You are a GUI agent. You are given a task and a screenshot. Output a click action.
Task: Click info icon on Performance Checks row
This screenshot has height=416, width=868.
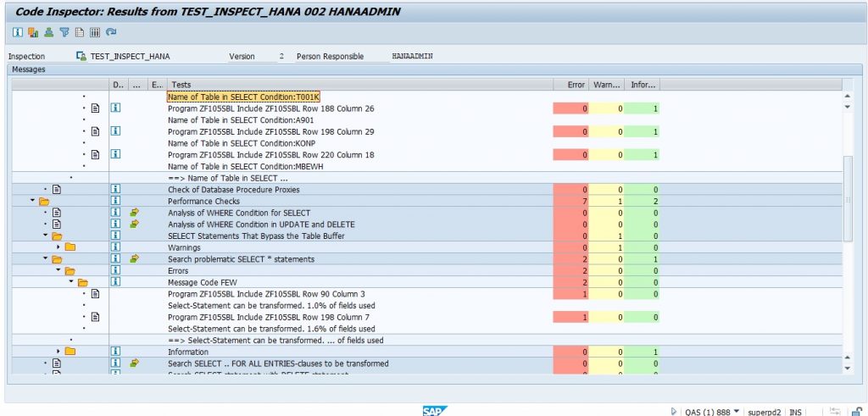115,202
